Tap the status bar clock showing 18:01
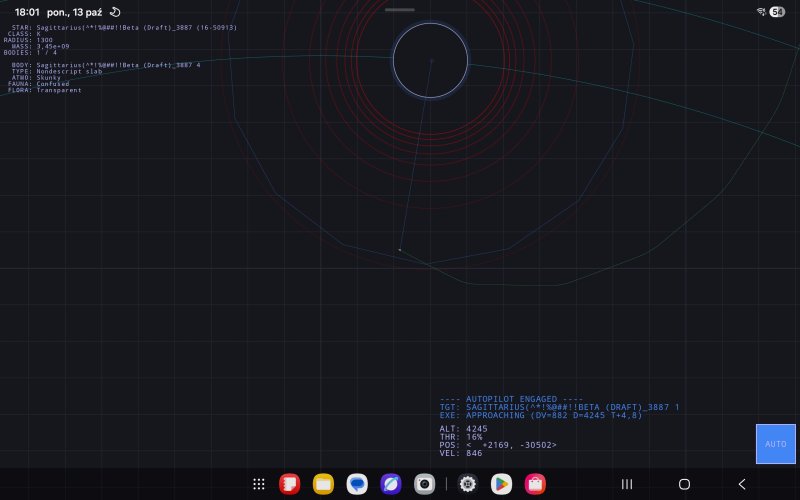 (x=28, y=11)
